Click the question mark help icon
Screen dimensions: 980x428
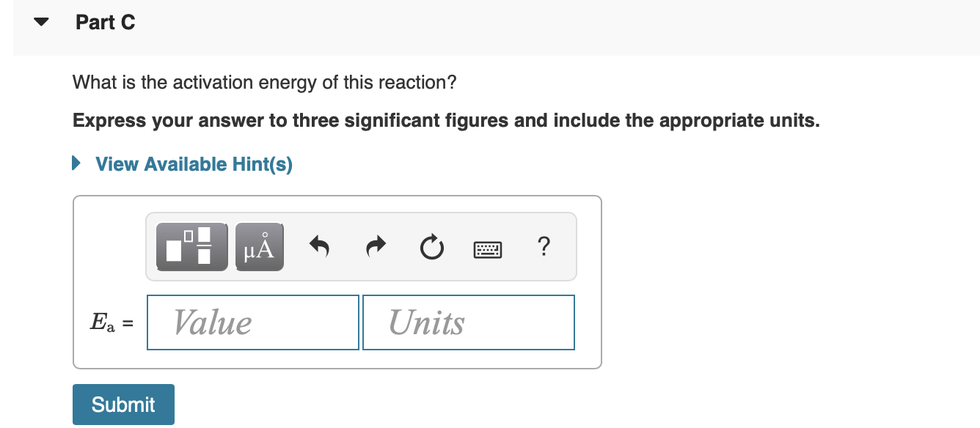544,247
